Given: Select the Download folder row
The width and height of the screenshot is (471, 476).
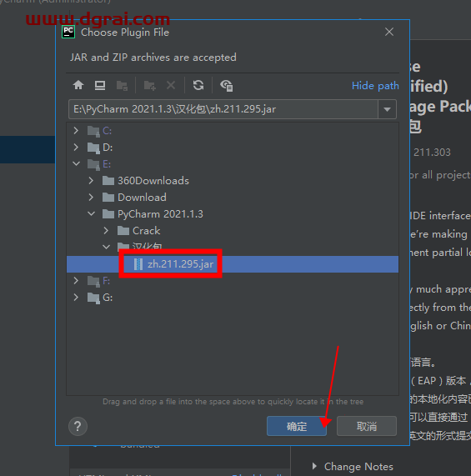Looking at the screenshot, I should click(x=232, y=198).
